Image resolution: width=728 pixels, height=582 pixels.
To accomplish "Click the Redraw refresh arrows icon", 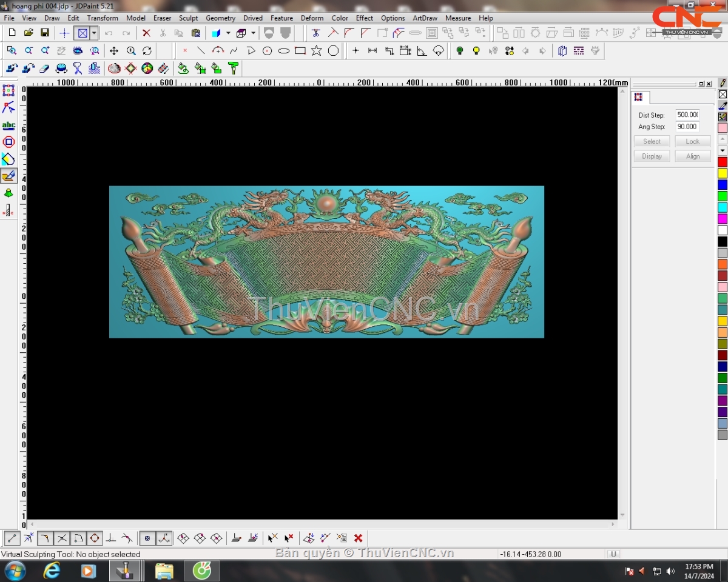I will click(147, 51).
